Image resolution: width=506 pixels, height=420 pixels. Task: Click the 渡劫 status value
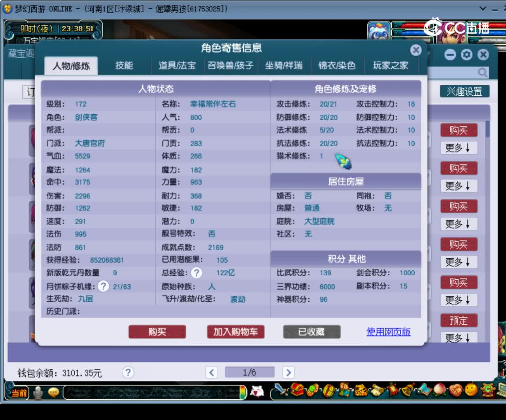pos(238,299)
